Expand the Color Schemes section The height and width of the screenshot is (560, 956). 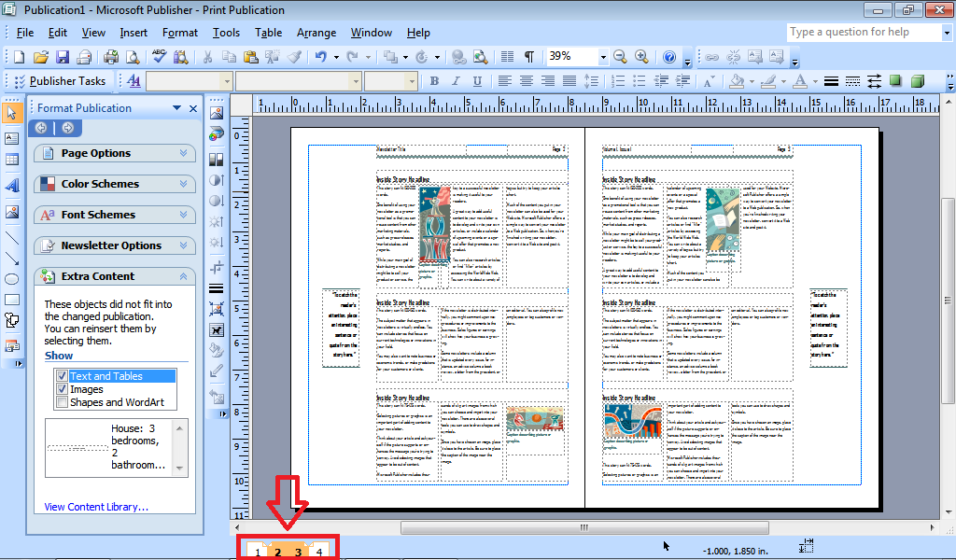(x=114, y=184)
